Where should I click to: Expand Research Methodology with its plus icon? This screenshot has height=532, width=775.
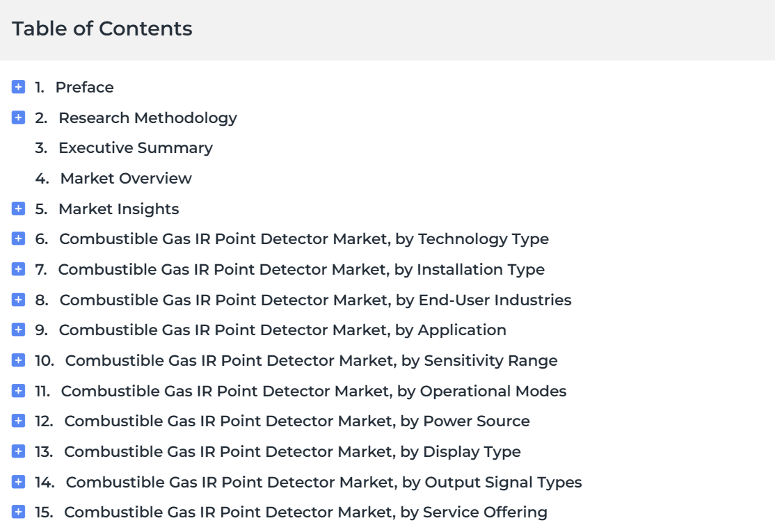point(18,118)
